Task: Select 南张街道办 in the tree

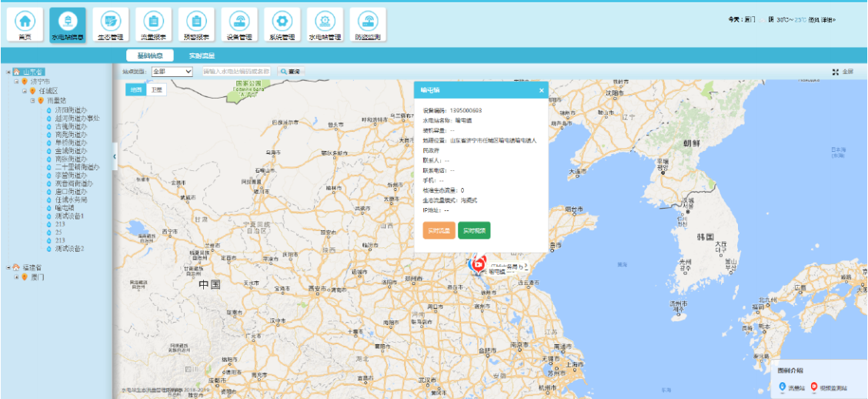Action: pos(71,159)
